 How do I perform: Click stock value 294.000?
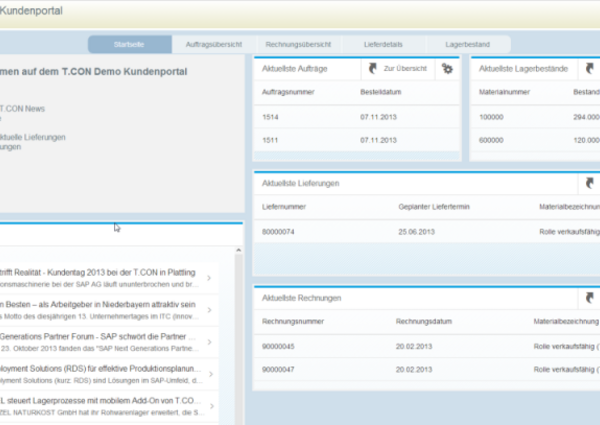[586, 117]
